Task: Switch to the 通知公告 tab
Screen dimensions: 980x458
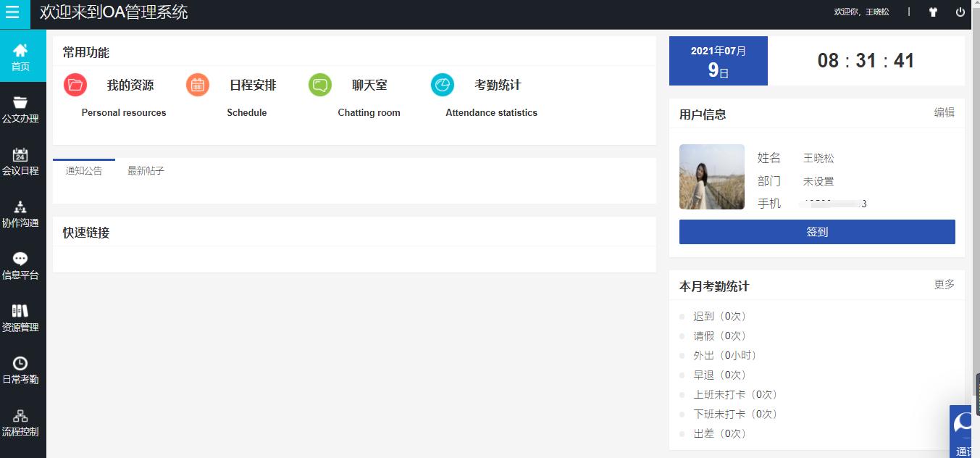Action: (x=84, y=171)
